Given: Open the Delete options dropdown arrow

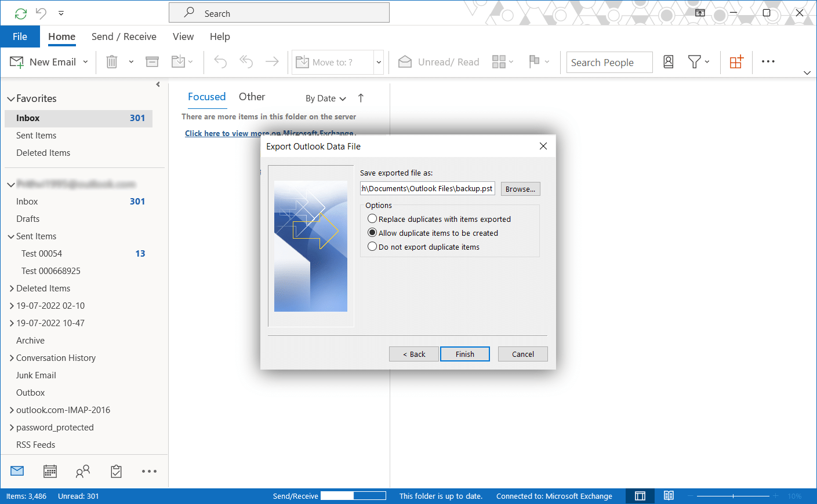Looking at the screenshot, I should 131,62.
